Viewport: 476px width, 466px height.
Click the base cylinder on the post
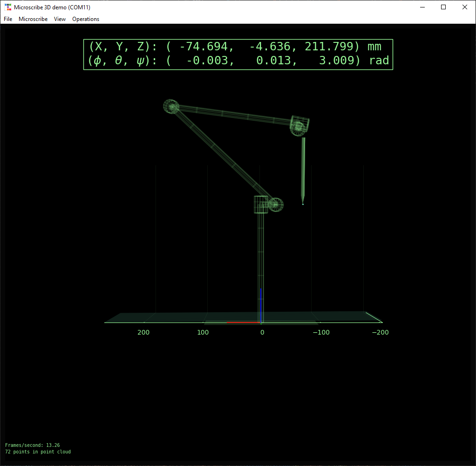point(261,205)
